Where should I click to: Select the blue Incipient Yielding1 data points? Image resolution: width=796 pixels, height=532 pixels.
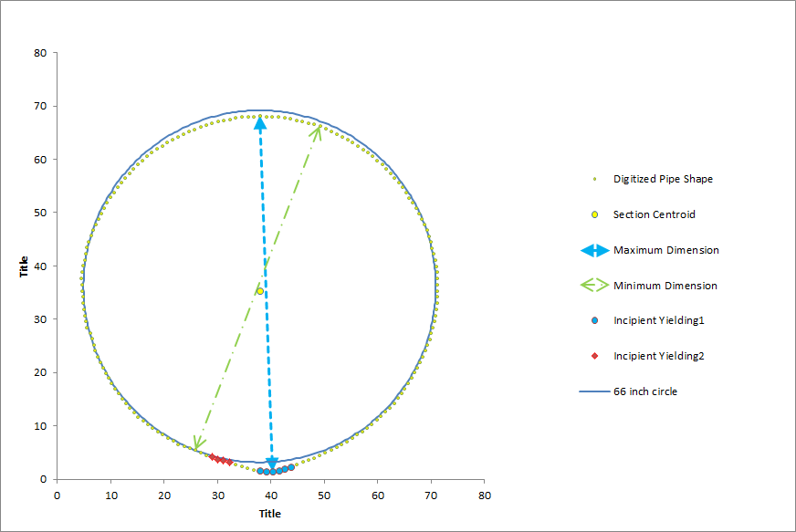pos(276,470)
